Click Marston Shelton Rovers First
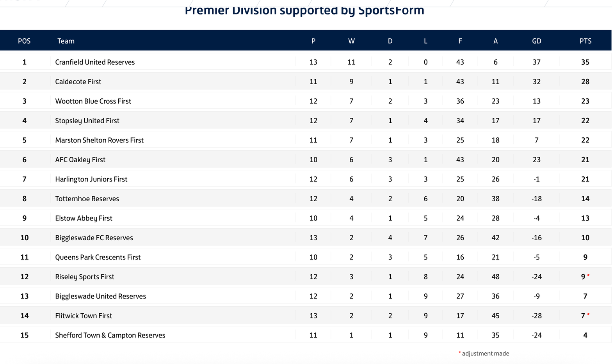The width and height of the screenshot is (612, 364). [x=99, y=140]
